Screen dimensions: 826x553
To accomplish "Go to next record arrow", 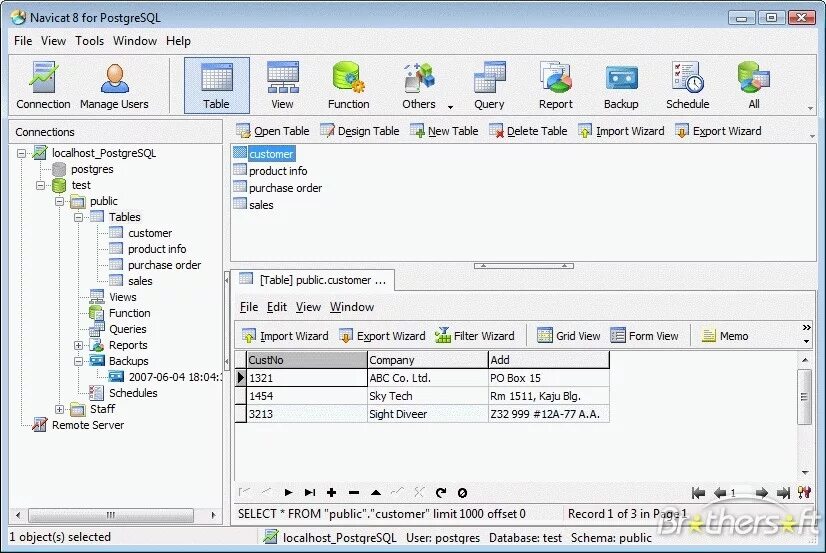I will coord(288,492).
